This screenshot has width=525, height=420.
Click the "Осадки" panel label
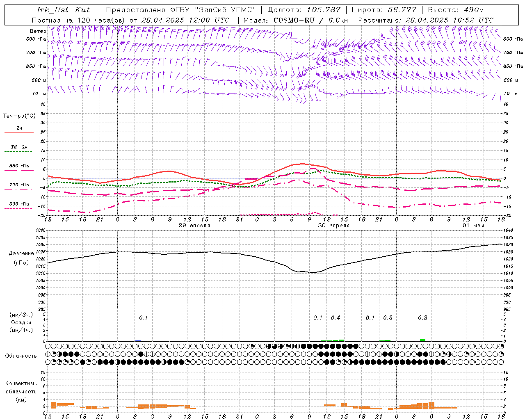pos(21,322)
